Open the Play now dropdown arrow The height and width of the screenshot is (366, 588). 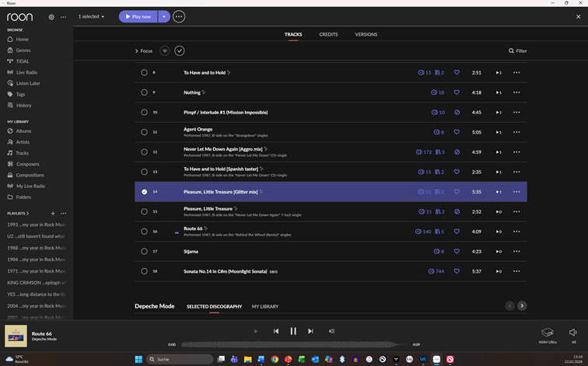tap(163, 16)
